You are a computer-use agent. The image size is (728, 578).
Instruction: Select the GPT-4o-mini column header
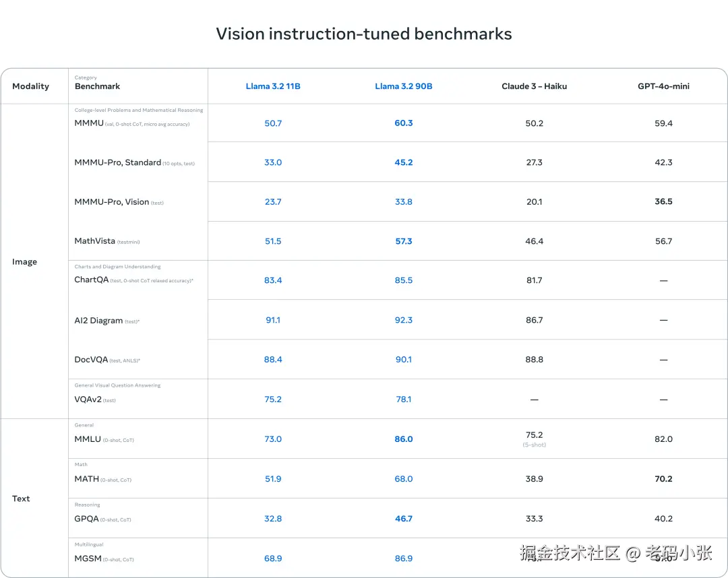point(663,86)
